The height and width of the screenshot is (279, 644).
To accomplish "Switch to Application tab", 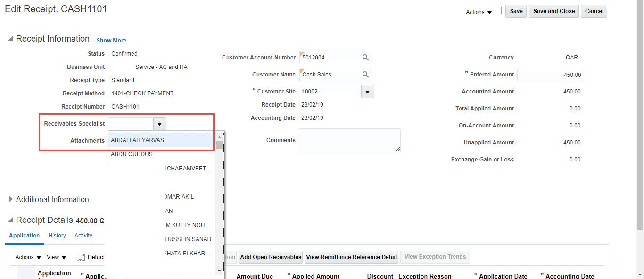I will pyautogui.click(x=25, y=236).
